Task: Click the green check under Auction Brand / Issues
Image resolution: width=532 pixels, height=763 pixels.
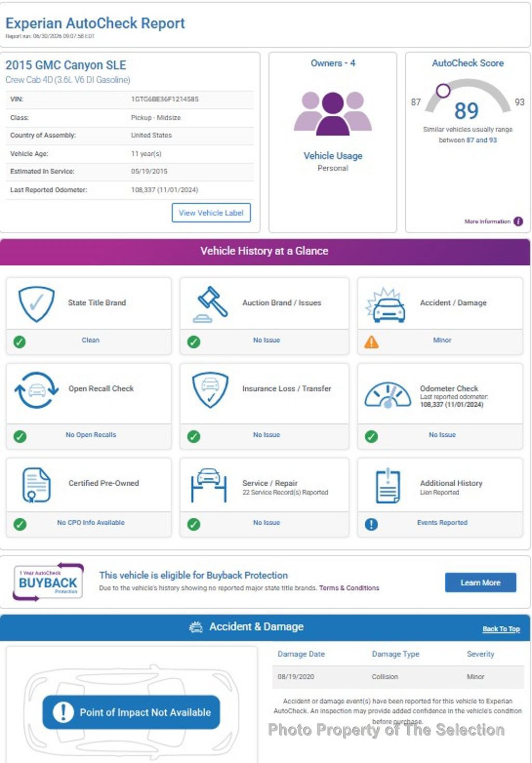Action: coord(194,342)
